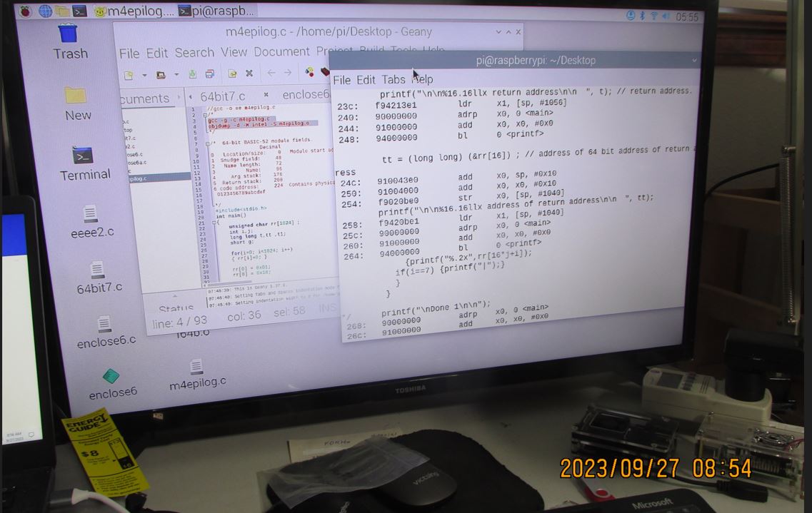Launch the web browser from the panel
The image size is (812, 513).
coord(46,11)
